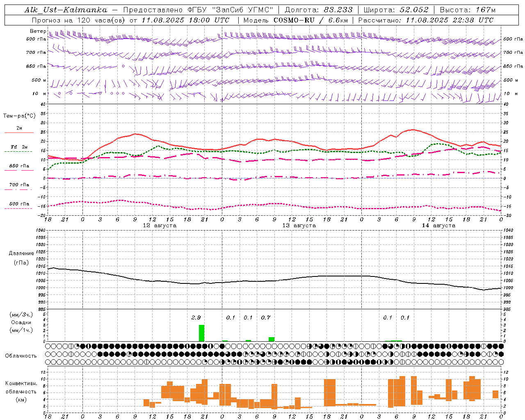This screenshot has height=420, width=525.
Task: Click the Рассчитано: 11.08.2025 22:38 UTC text
Action: (x=426, y=20)
